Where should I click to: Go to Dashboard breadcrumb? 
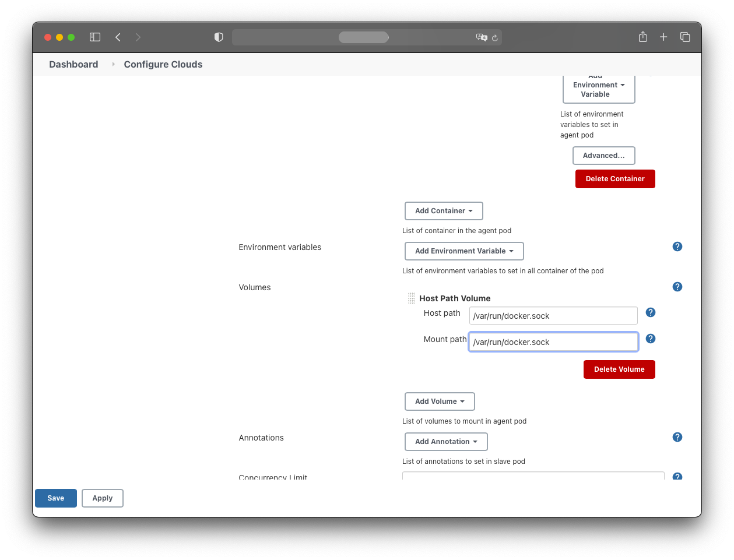pos(73,64)
